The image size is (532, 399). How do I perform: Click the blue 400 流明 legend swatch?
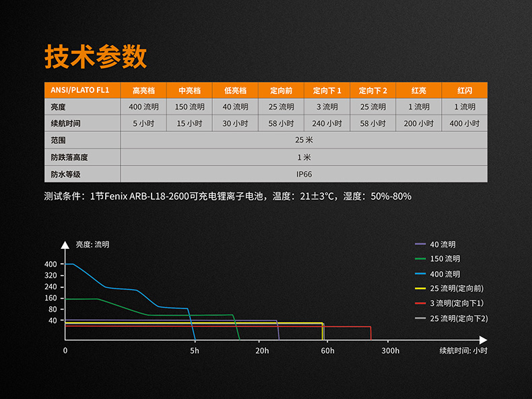click(x=421, y=274)
